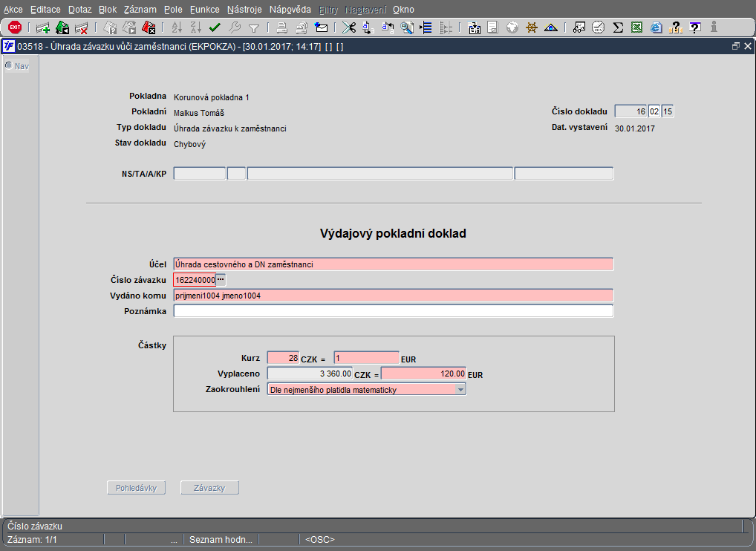Click the funnel filter icon
This screenshot has width=756, height=551.
(253, 28)
